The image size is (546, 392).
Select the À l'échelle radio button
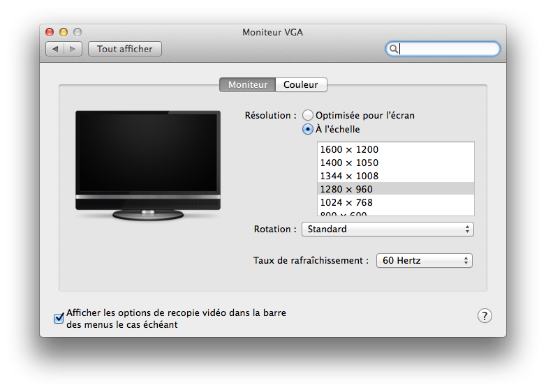tap(308, 129)
